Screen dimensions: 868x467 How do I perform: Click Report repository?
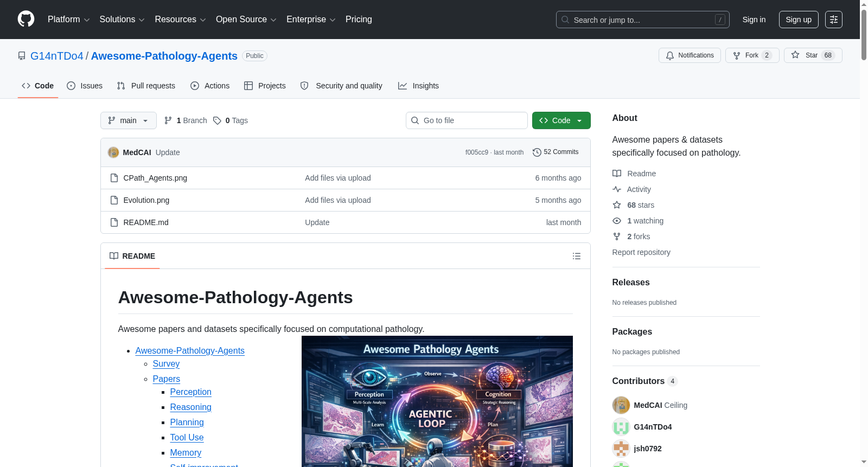[641, 252]
